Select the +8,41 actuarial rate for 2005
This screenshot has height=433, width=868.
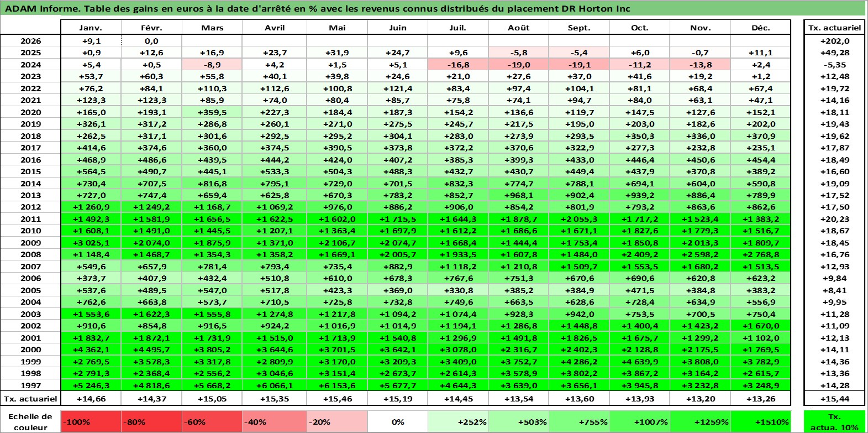pos(834,290)
